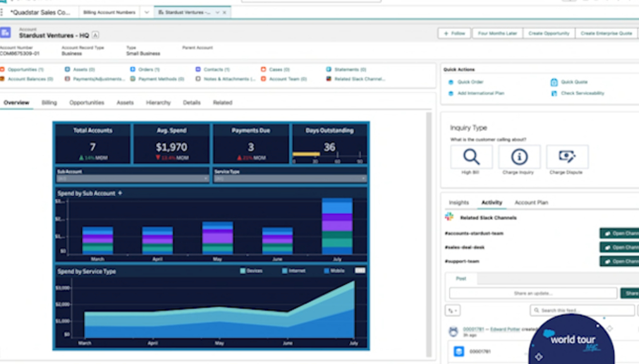Click the Check Serviceability icon
The width and height of the screenshot is (639, 364).
click(x=554, y=94)
